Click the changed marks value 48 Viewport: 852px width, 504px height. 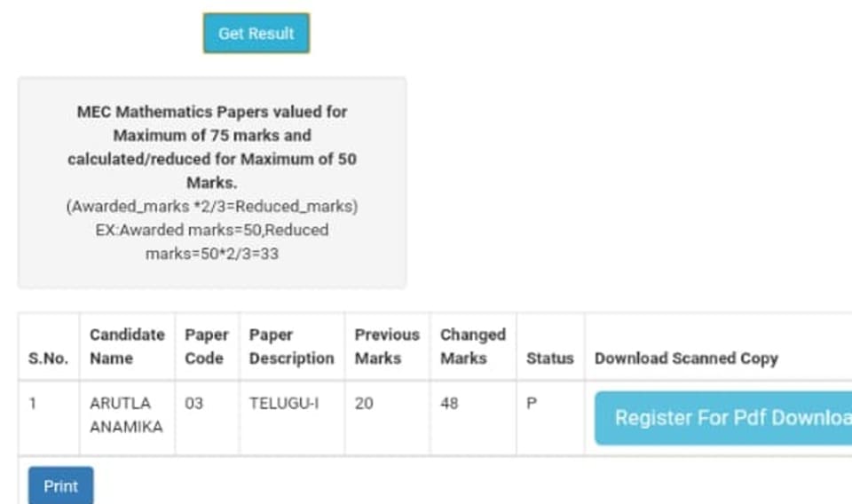449,404
